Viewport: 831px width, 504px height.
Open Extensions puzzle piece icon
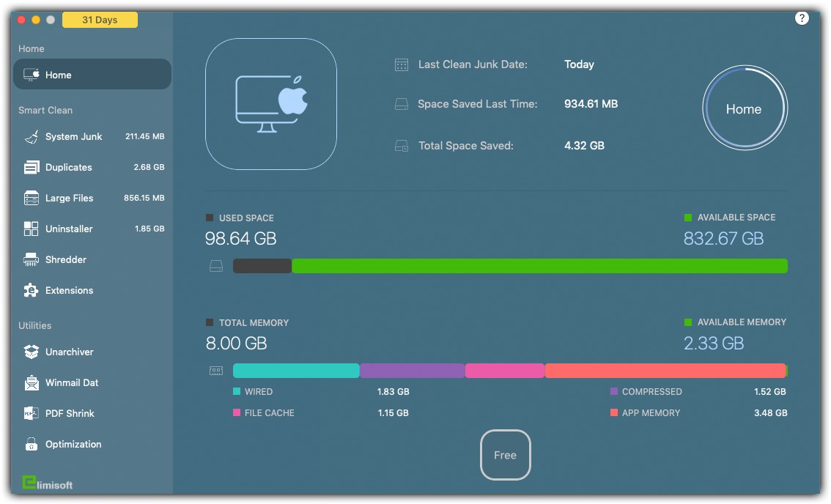(x=32, y=291)
